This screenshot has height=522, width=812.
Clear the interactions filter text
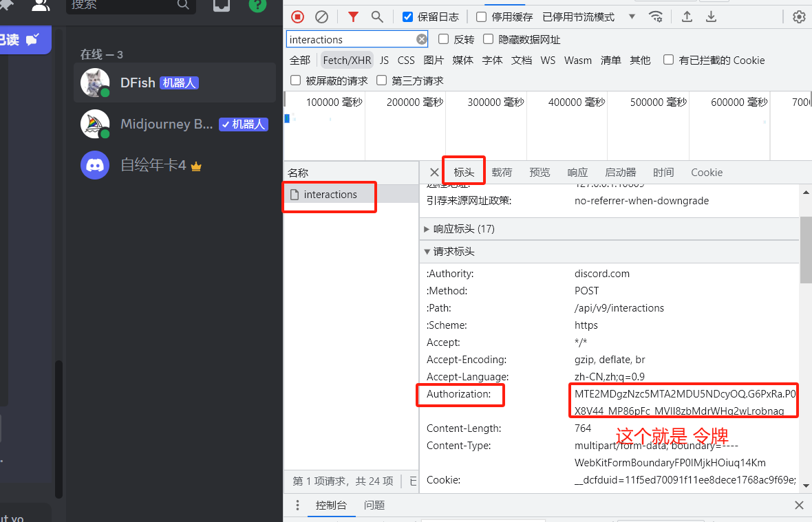[421, 39]
